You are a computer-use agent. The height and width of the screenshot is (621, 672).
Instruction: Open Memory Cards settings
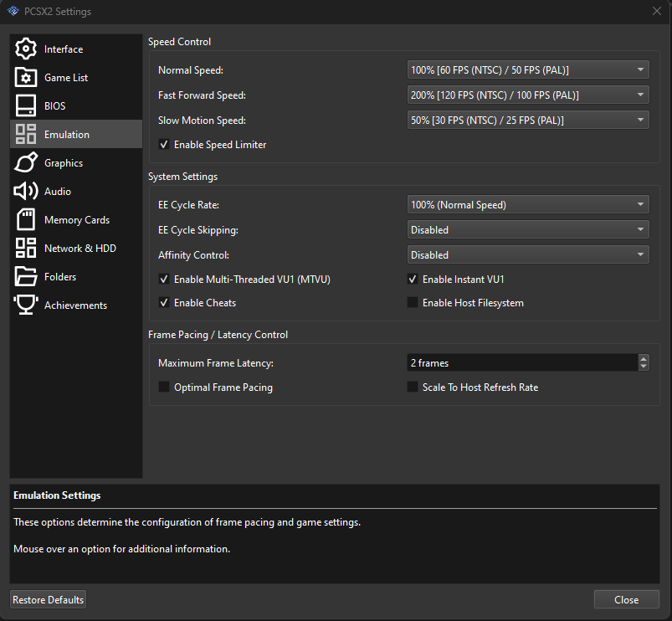coord(76,220)
